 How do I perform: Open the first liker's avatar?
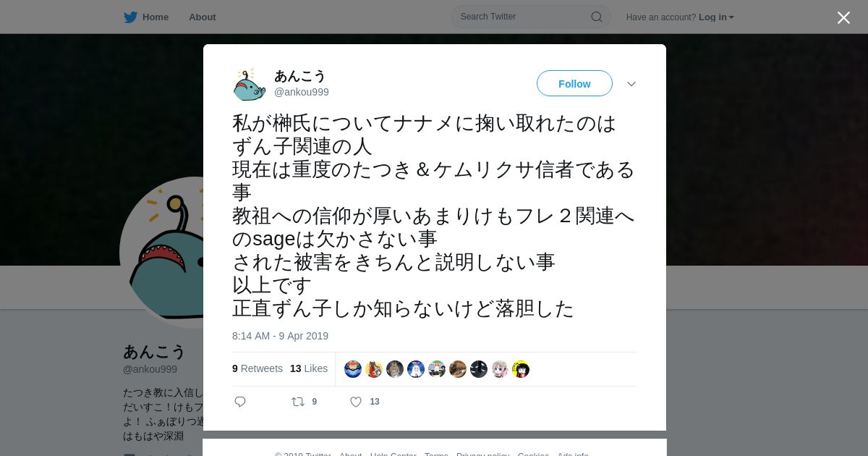pos(353,369)
